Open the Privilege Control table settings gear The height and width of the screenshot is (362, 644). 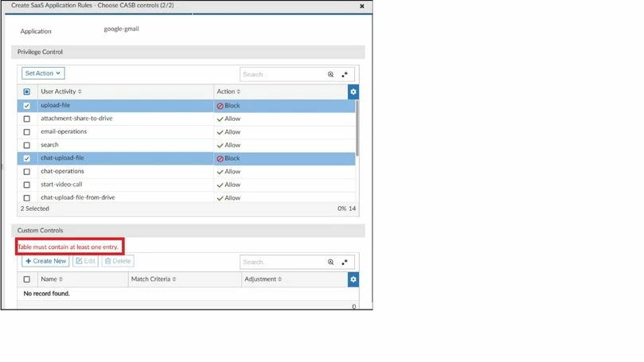pos(353,91)
